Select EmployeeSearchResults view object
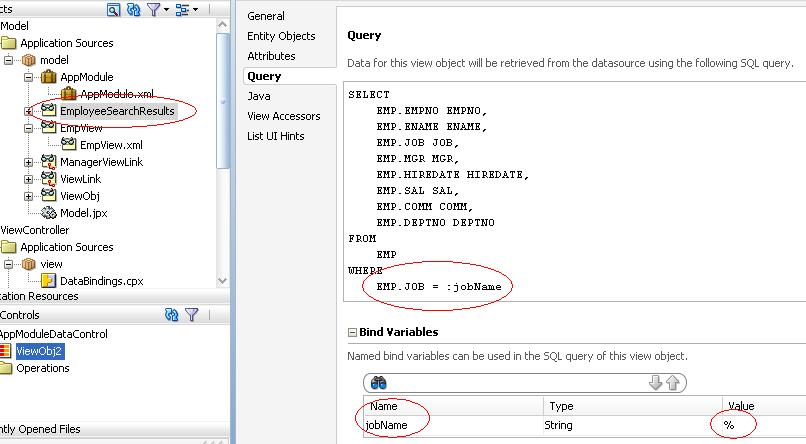This screenshot has height=444, width=806. pos(117,111)
